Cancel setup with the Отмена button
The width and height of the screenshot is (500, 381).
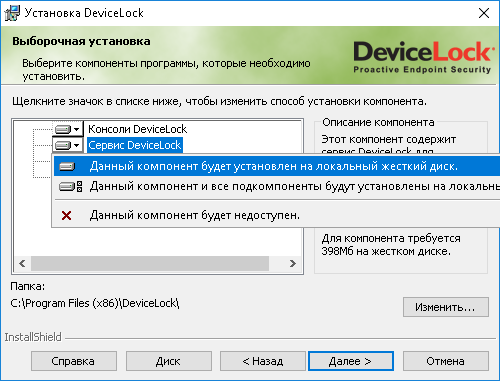446,361
